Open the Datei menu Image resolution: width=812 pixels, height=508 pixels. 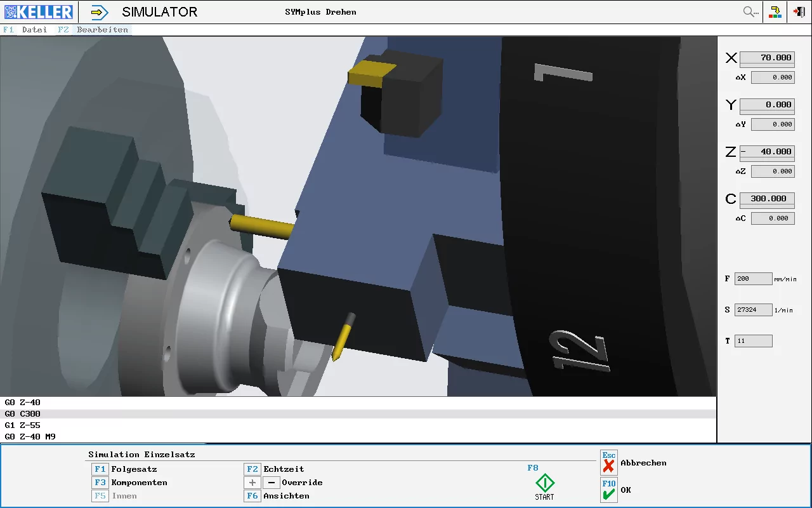pos(34,30)
